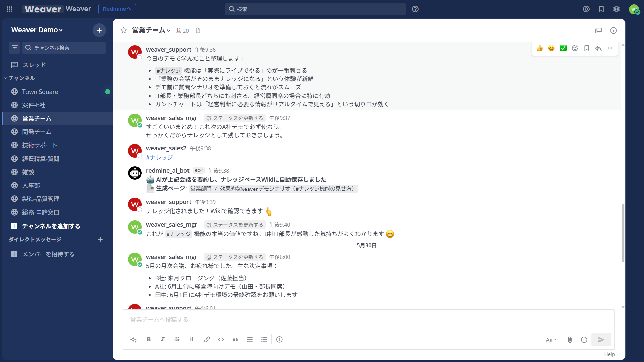
Task: Apply heading formatting
Action: coord(191,339)
